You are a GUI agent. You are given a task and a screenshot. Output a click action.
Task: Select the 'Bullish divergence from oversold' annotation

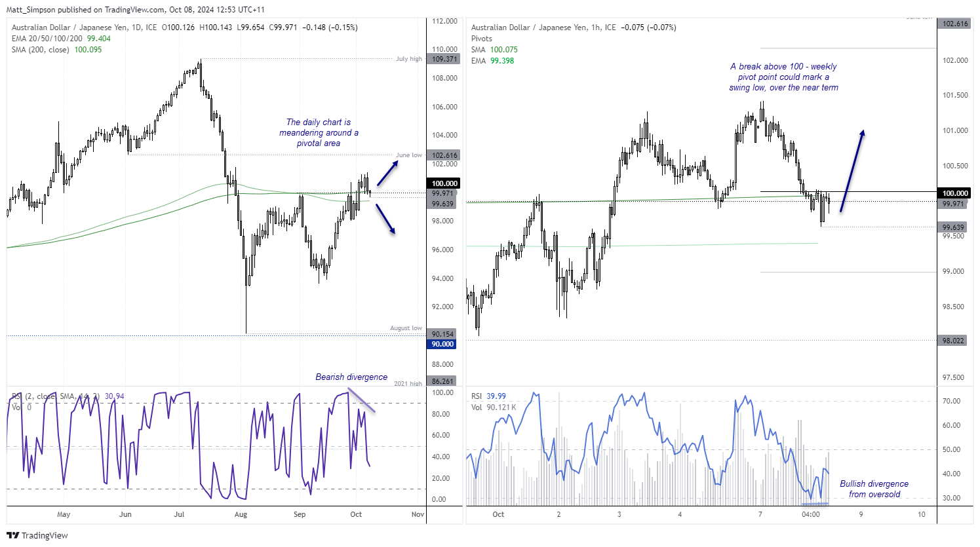tap(874, 489)
